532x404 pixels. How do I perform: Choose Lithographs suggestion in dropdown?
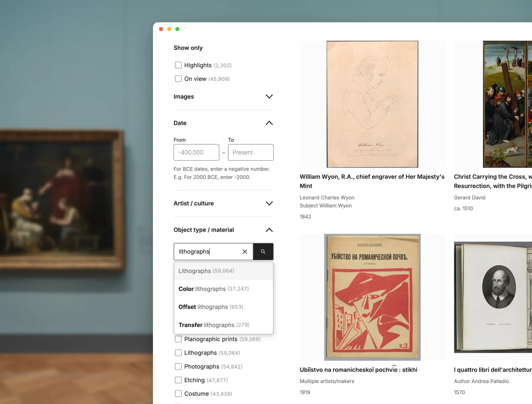click(223, 271)
